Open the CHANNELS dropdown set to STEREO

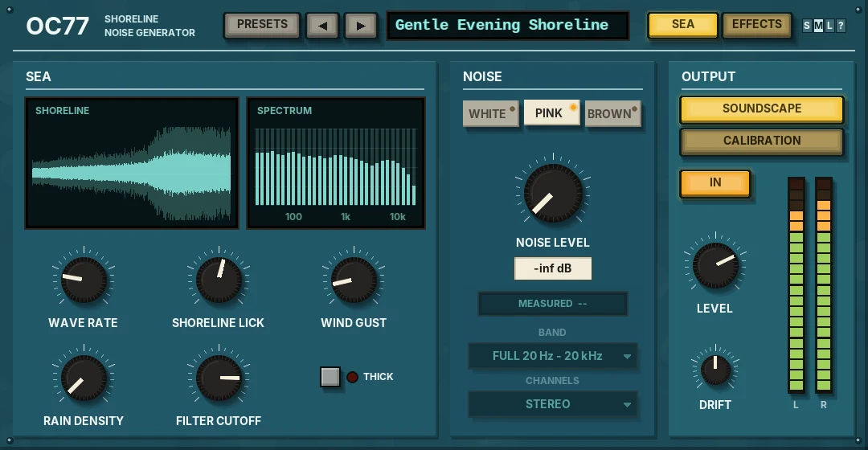tap(552, 404)
